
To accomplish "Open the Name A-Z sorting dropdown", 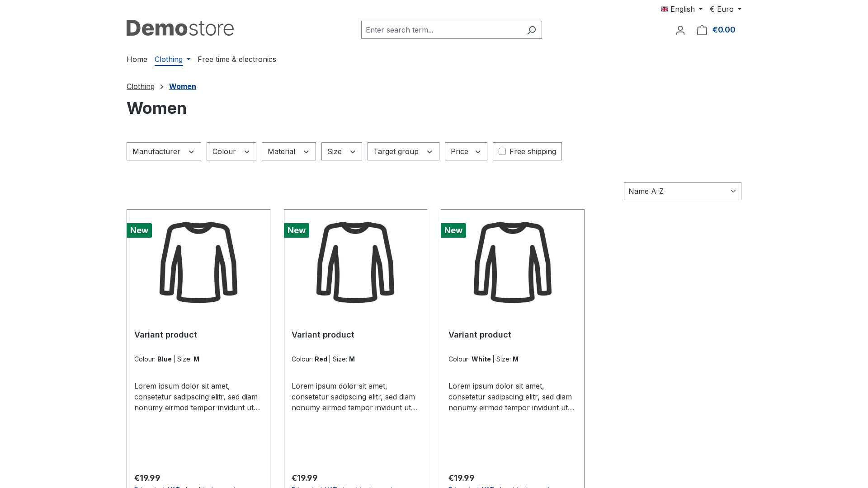I will [683, 191].
